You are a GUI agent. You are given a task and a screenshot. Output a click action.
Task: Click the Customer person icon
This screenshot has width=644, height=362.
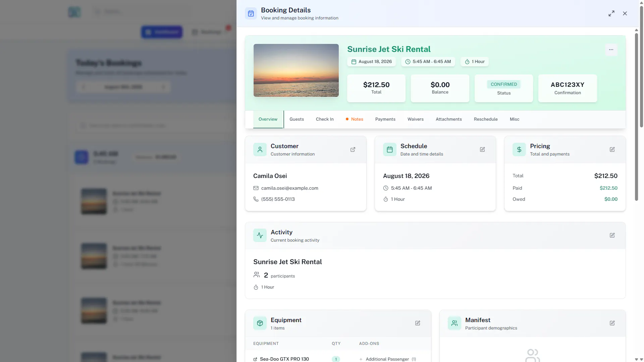tap(260, 149)
